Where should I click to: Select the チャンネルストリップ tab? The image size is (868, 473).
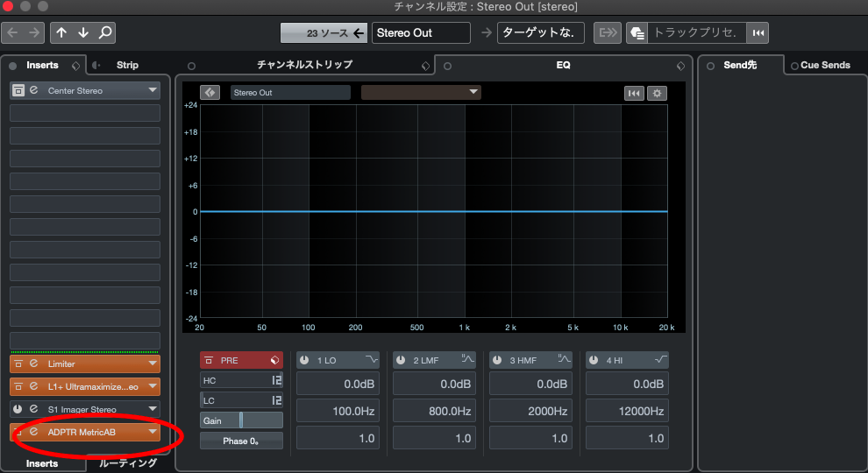(x=304, y=65)
